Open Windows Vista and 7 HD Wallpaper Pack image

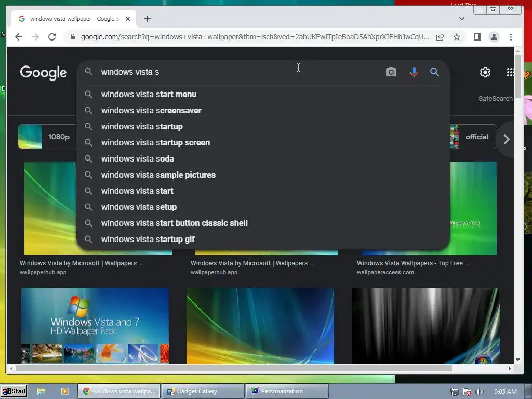coord(95,326)
